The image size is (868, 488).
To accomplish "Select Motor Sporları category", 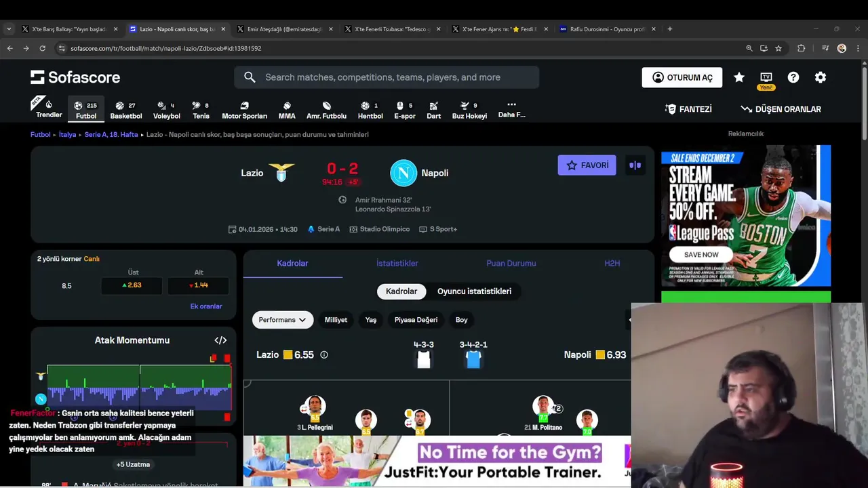I will point(245,109).
